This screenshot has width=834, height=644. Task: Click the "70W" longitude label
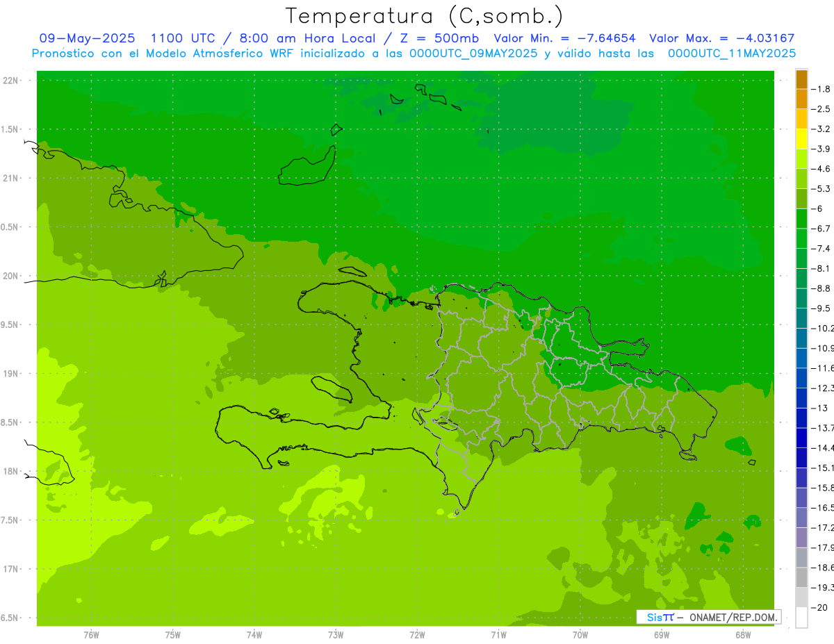pos(580,635)
